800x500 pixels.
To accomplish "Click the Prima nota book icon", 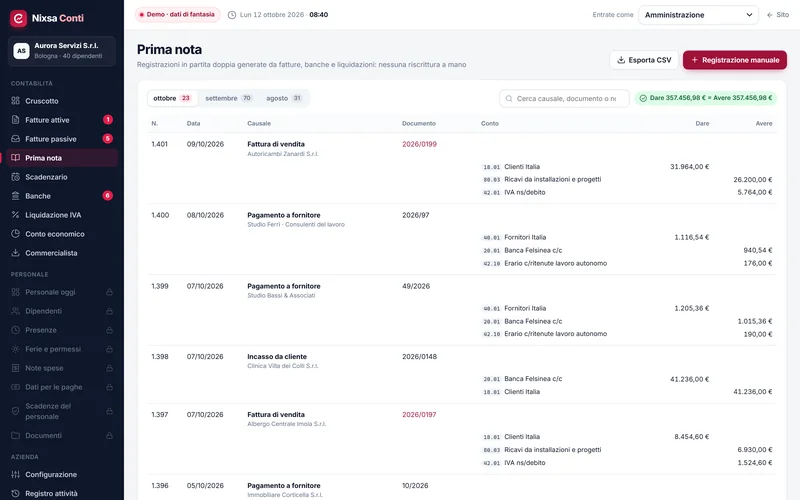I will [x=15, y=158].
